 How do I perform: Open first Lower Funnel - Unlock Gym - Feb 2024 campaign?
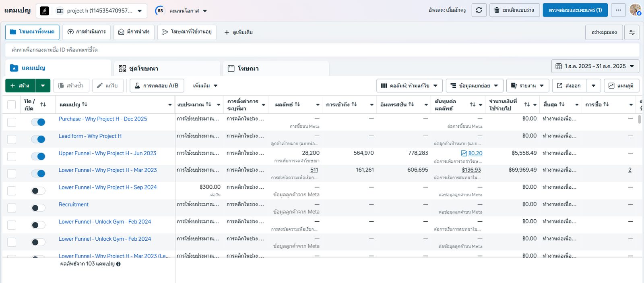(x=105, y=222)
